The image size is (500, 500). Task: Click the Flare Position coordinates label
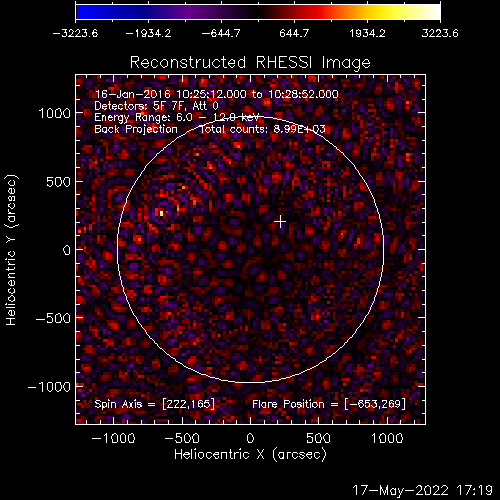click(x=329, y=404)
